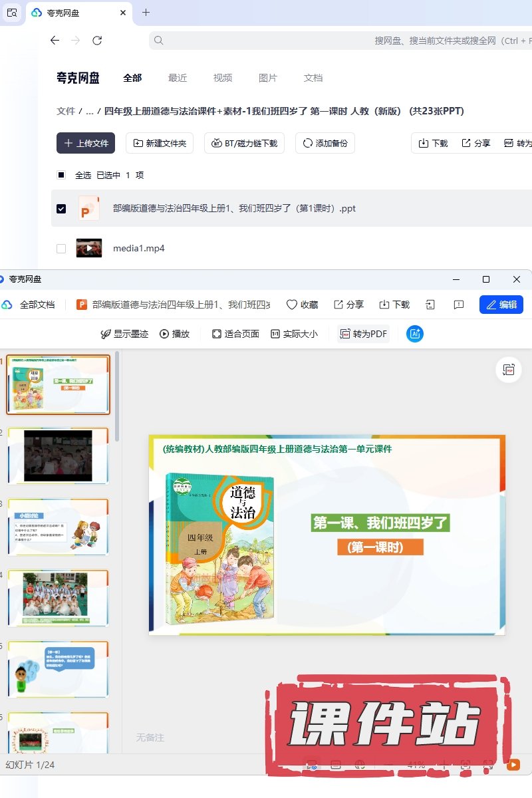Click the 收藏 heart icon
This screenshot has height=798, width=532.
[x=302, y=305]
